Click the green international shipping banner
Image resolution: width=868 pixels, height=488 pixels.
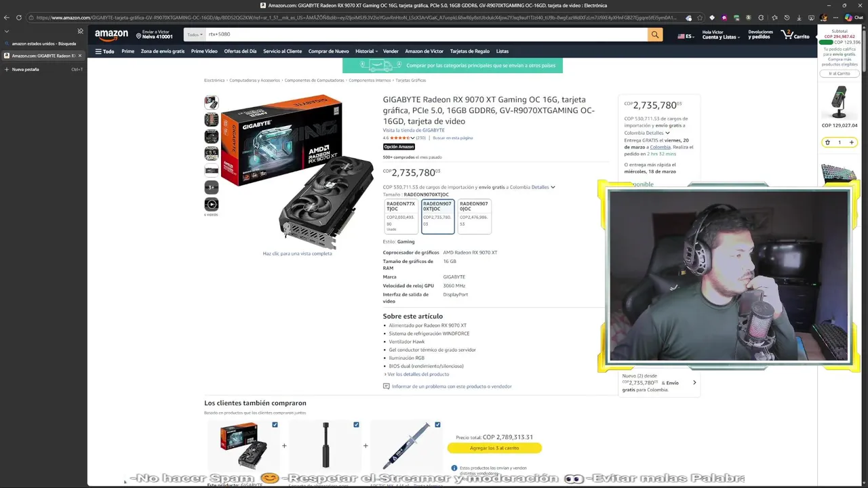coord(452,66)
